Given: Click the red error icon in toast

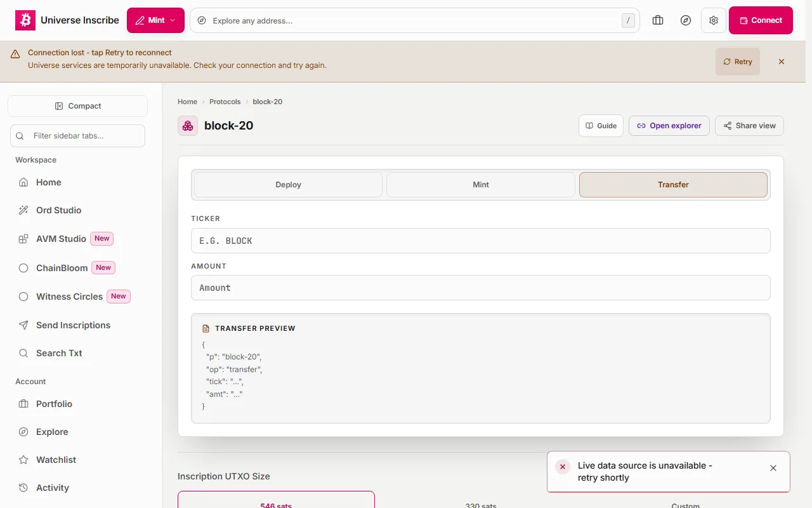Looking at the screenshot, I should tap(563, 467).
